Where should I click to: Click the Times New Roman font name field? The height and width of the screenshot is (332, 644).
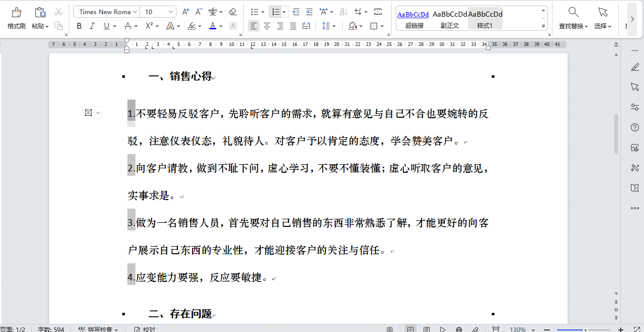pyautogui.click(x=106, y=11)
